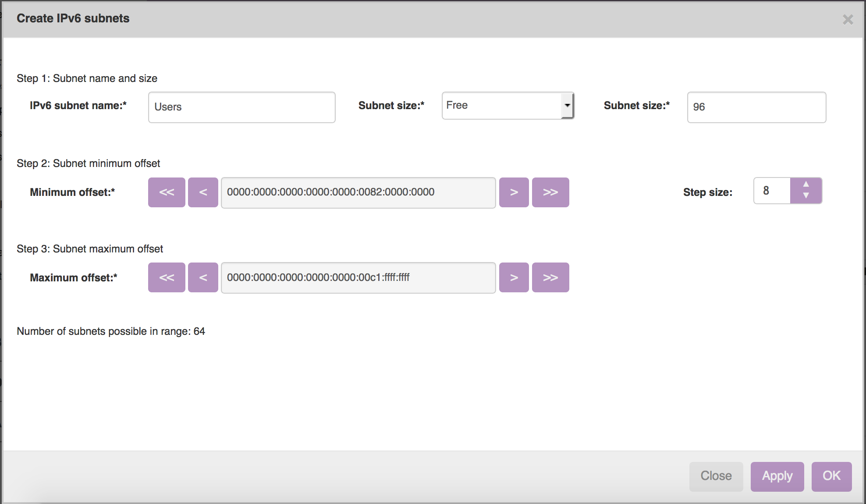Image resolution: width=866 pixels, height=504 pixels.
Task: Click the Step size value field
Action: (772, 191)
